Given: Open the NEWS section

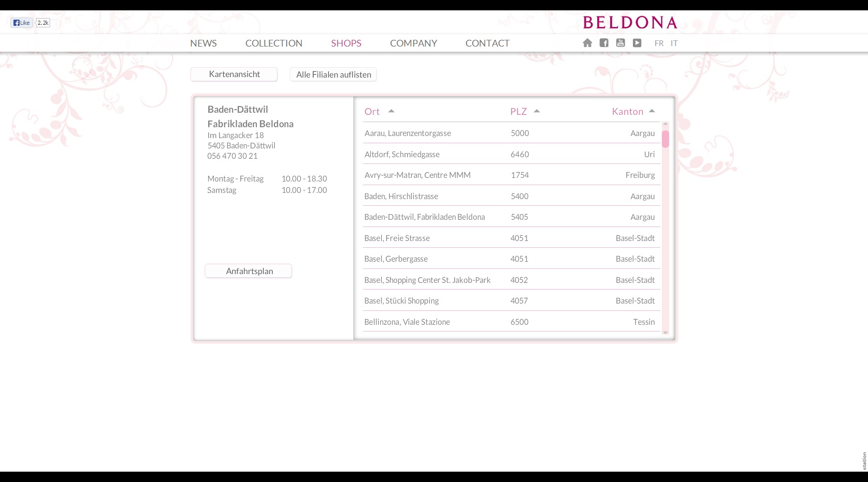Looking at the screenshot, I should coord(204,43).
